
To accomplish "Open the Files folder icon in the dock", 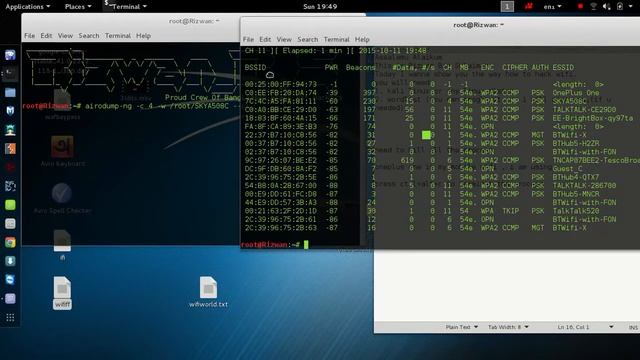I will point(10,93).
